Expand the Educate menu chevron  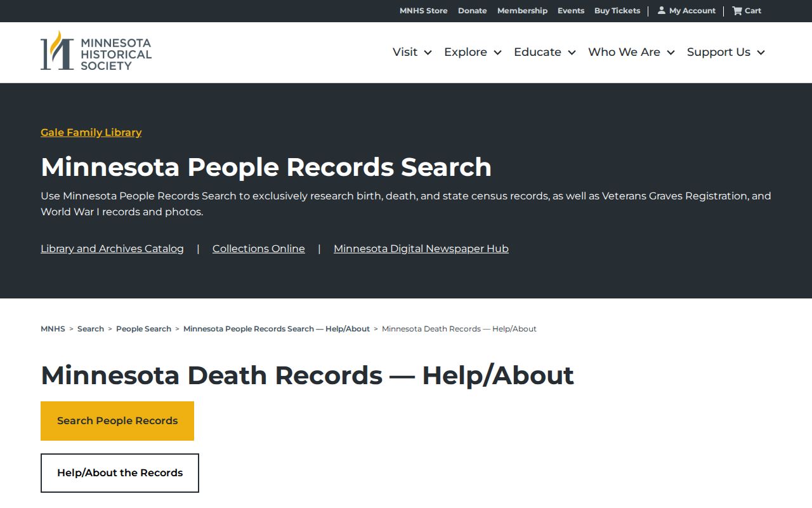pos(572,53)
